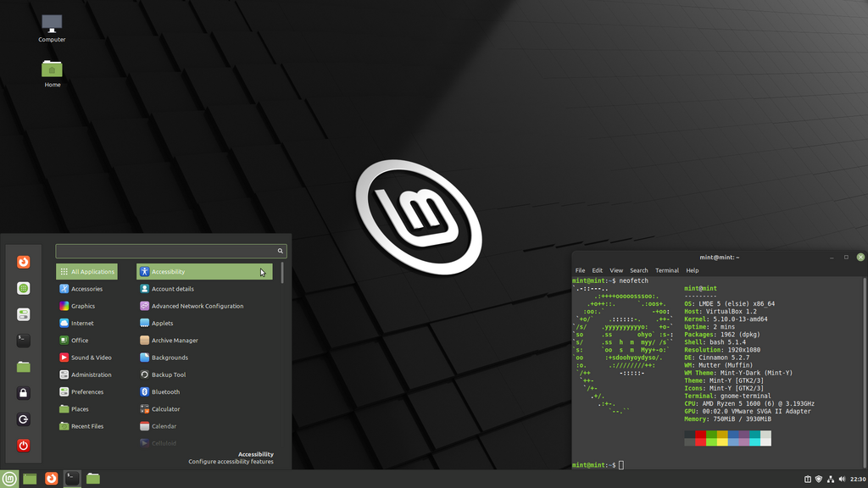This screenshot has height=488, width=868.
Task: Select the Places category
Action: pos(87,409)
